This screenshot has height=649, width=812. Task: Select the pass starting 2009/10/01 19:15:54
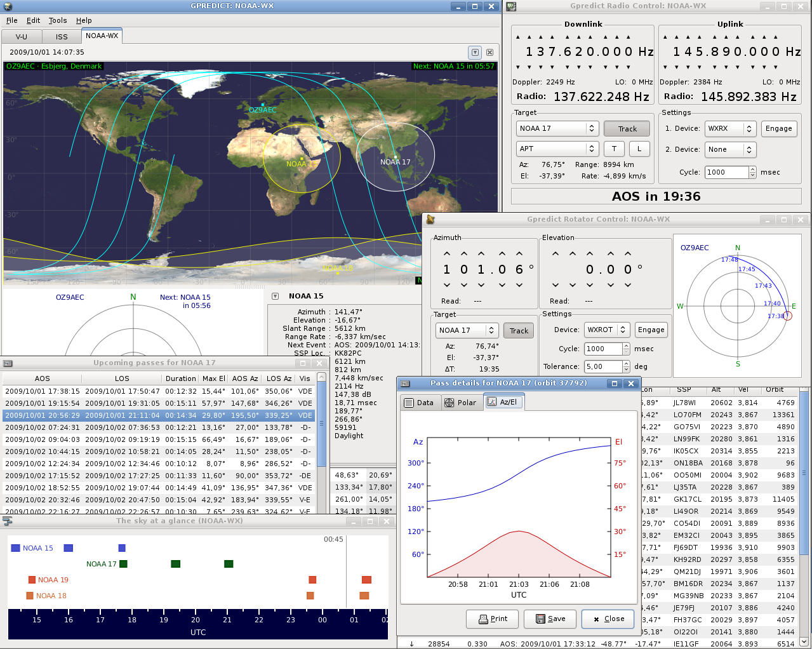(x=159, y=403)
